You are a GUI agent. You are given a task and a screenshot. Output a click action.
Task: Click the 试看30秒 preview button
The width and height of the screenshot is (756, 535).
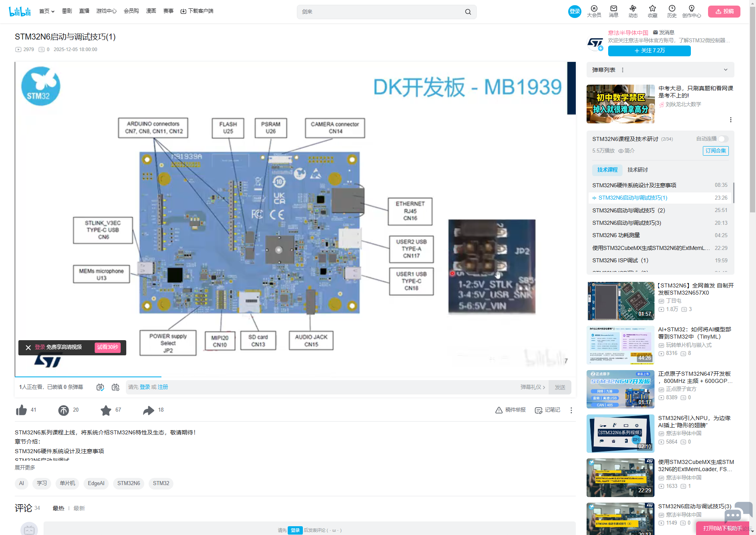[x=107, y=347]
